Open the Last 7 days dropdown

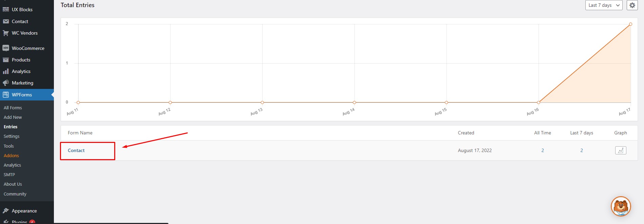pos(604,5)
